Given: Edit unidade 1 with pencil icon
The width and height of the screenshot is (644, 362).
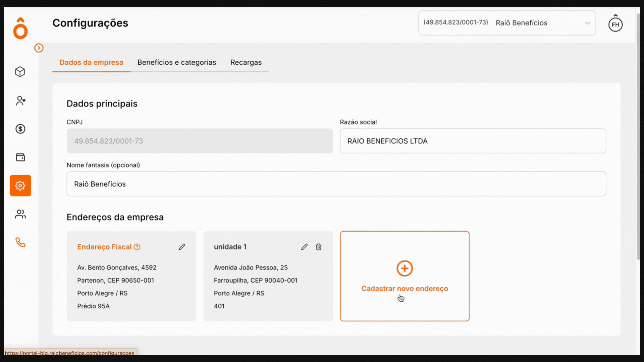Looking at the screenshot, I should pyautogui.click(x=305, y=247).
